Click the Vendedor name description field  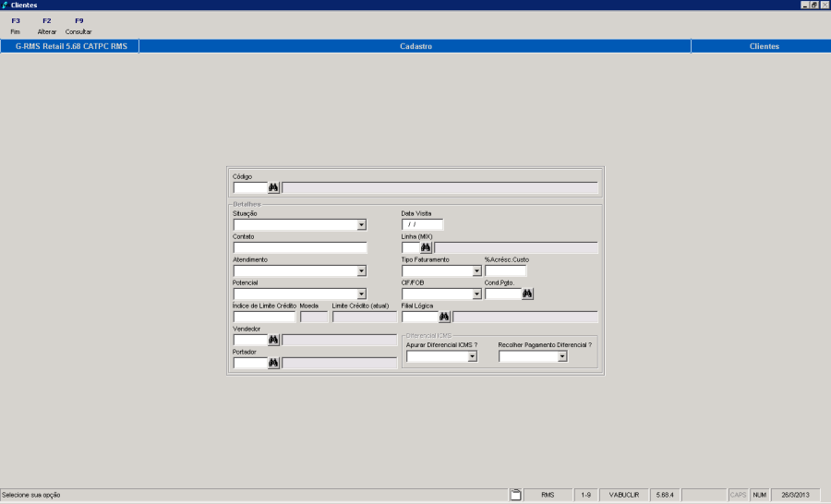point(339,340)
